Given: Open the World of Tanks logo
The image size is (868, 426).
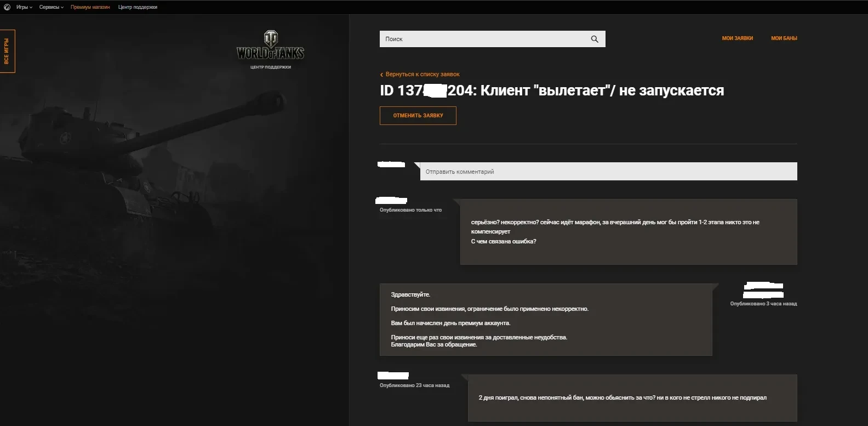Looking at the screenshot, I should coord(271,46).
